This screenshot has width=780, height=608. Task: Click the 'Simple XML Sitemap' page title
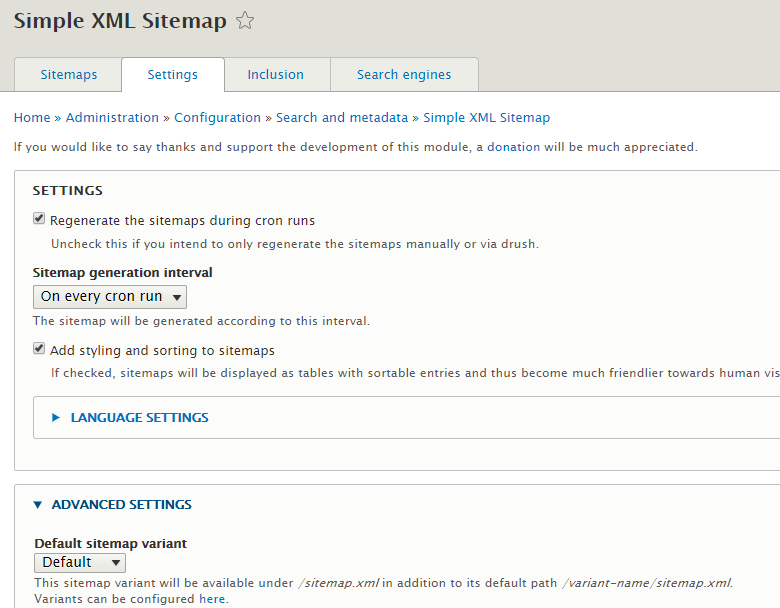coord(120,21)
